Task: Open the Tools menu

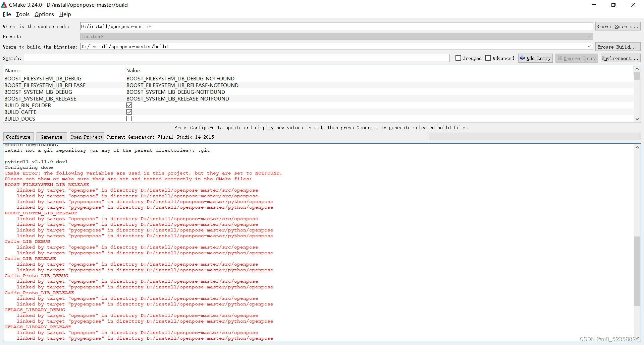Action: (23, 14)
